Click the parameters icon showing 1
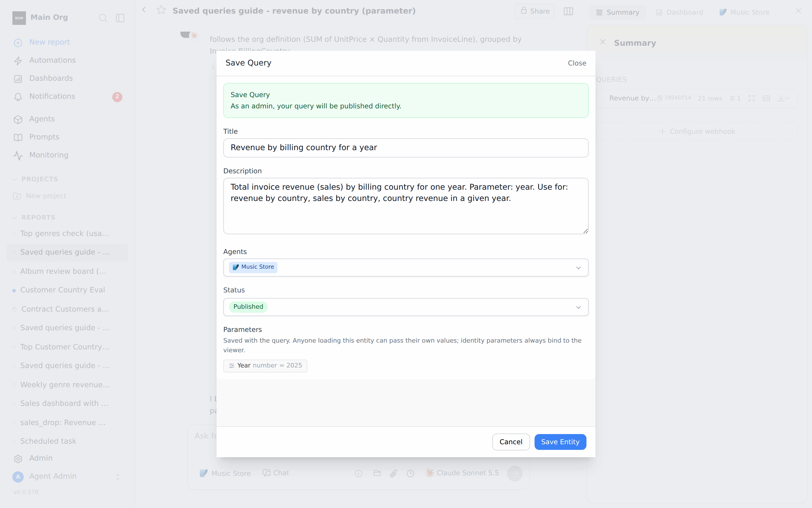 735,98
